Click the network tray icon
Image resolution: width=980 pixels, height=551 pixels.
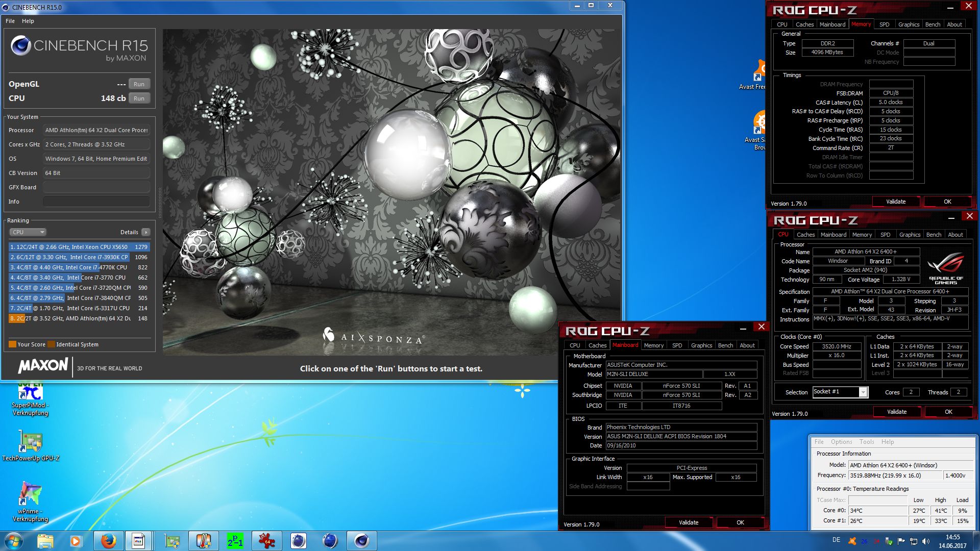[914, 541]
